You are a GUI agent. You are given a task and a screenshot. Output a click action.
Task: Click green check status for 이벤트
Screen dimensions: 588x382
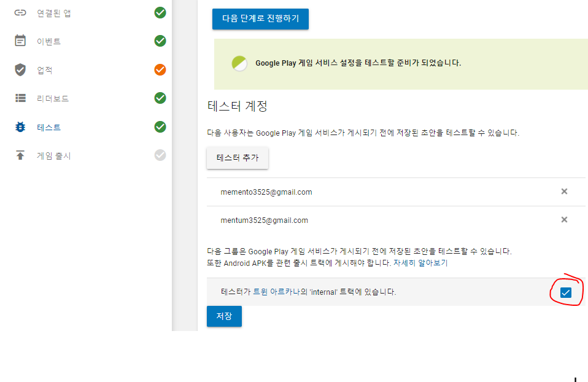pyautogui.click(x=160, y=41)
